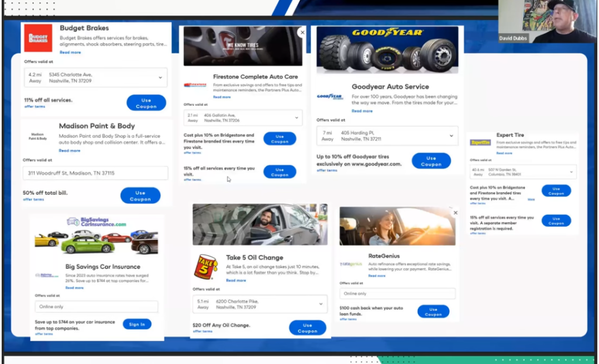Click the Firestone small logo icon
The image size is (599, 364).
point(195,85)
